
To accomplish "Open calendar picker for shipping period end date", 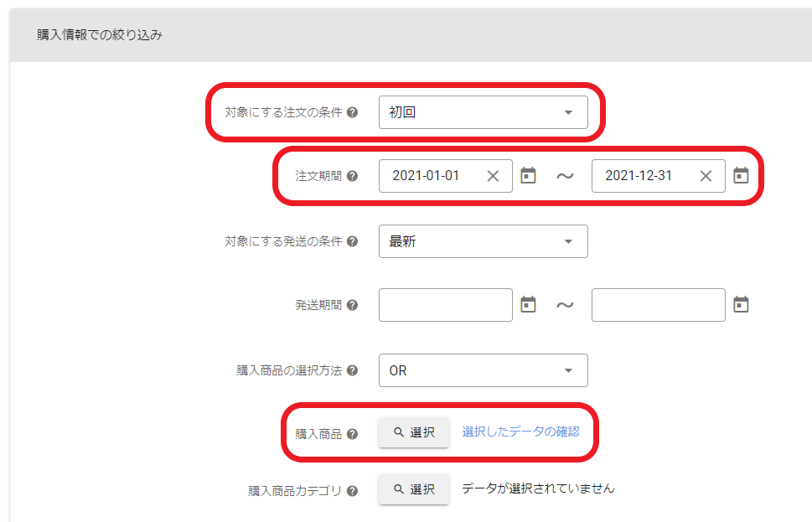I will [x=741, y=305].
